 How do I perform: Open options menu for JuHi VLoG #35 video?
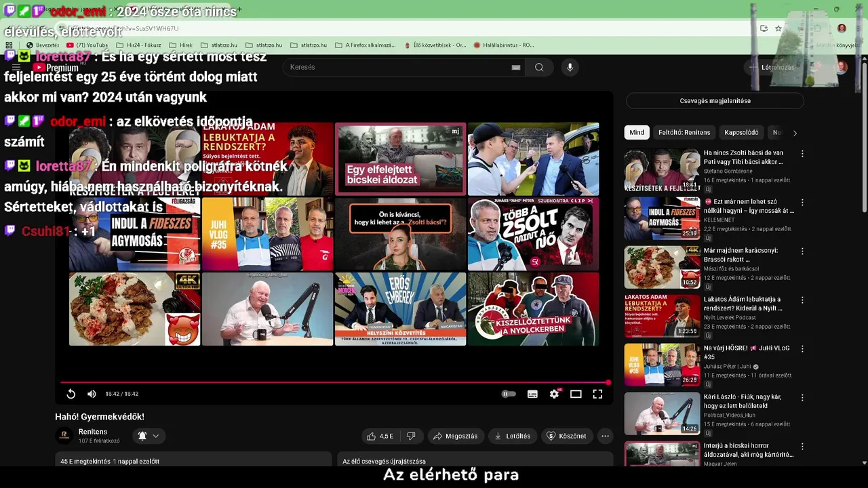[x=802, y=349]
